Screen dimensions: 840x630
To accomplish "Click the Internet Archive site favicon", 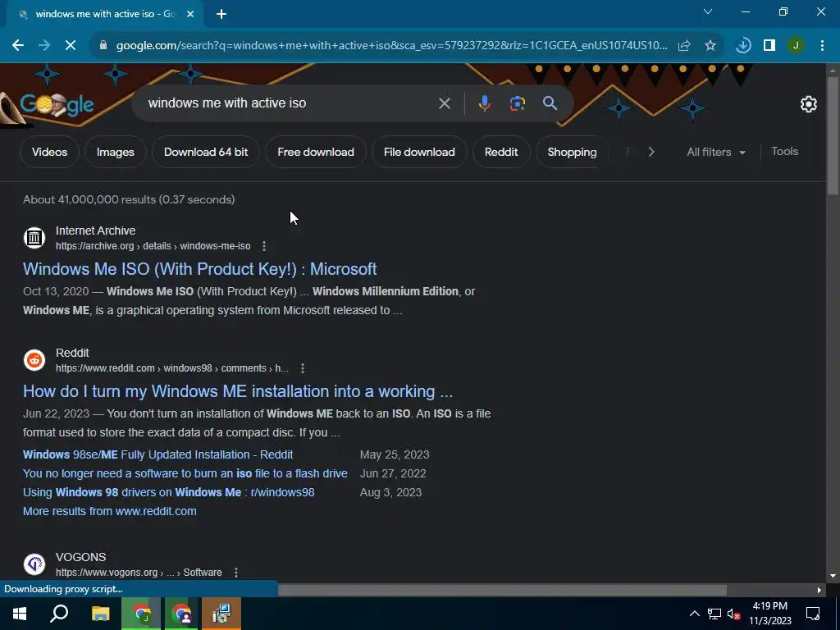I will [x=34, y=238].
